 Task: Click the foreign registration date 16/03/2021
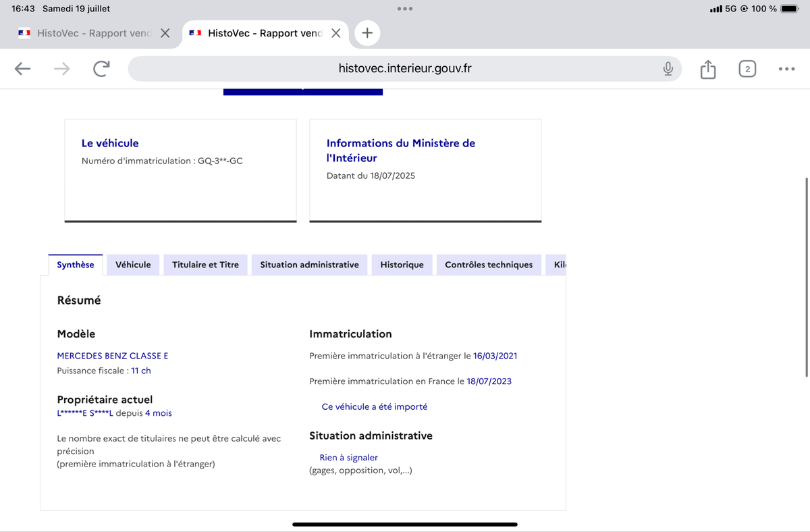coord(495,356)
